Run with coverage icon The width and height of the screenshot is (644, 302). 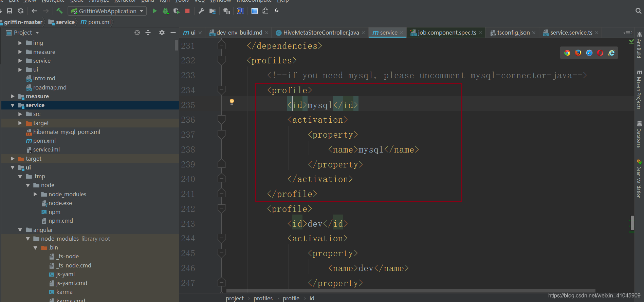pyautogui.click(x=176, y=11)
